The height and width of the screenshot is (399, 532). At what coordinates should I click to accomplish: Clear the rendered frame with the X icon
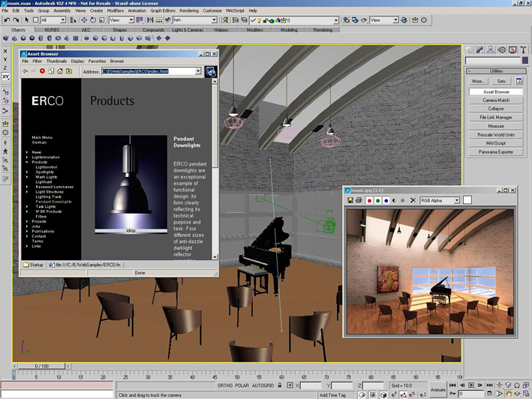click(x=413, y=200)
